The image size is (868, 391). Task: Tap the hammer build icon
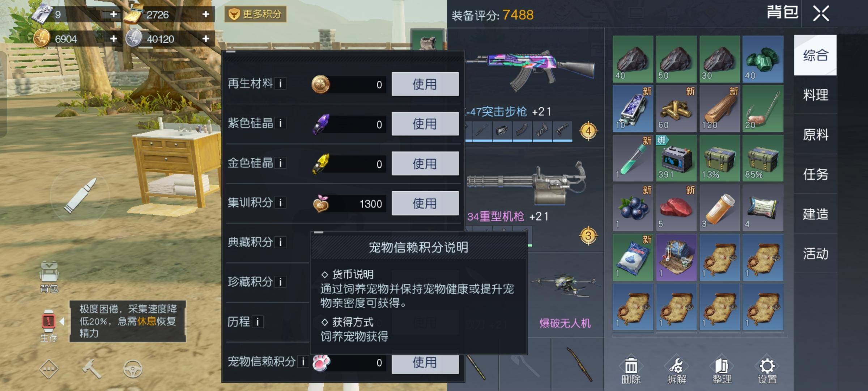91,369
